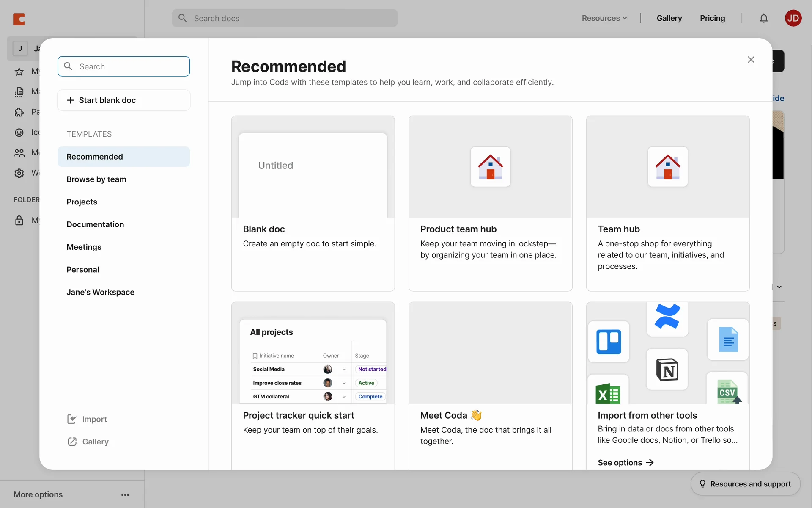The width and height of the screenshot is (812, 508).
Task: Switch to Jane's Workspace templates
Action: coord(100,292)
